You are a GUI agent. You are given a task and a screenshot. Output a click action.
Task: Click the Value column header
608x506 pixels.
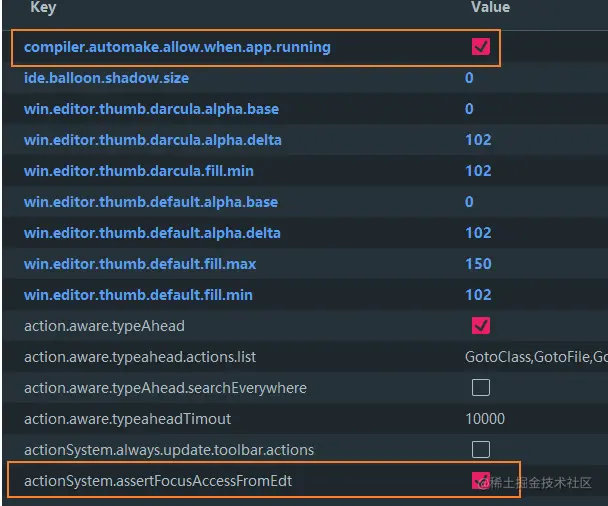coord(490,7)
